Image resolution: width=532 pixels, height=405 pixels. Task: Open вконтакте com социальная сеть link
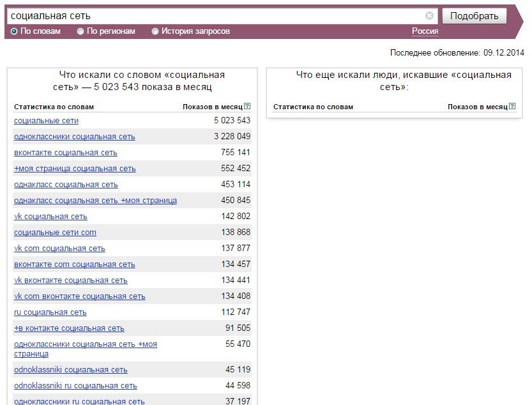[75, 264]
